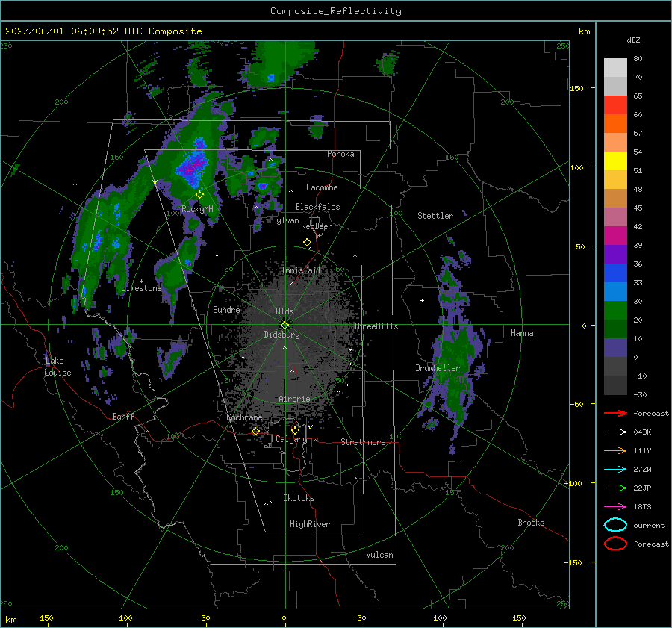Viewport: 672px width, 628px height.
Task: Select the yellow diamond marker below Cochrane
Action: coord(255,431)
